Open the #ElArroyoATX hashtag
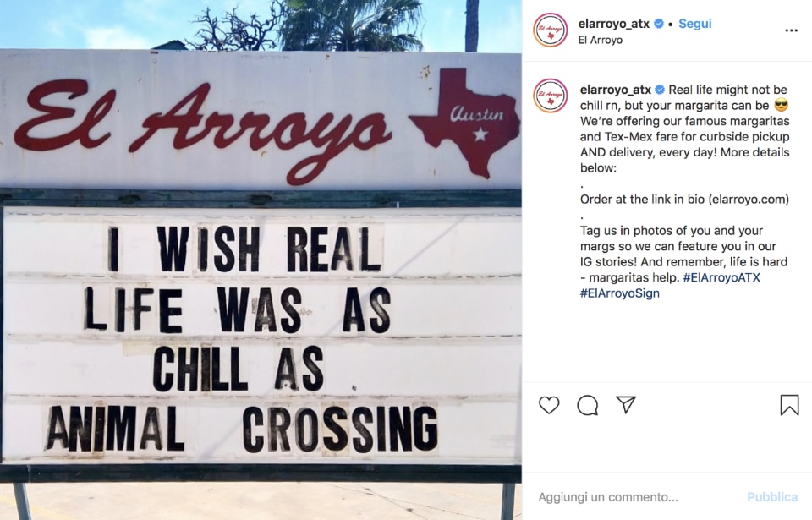The width and height of the screenshot is (812, 520). 721,277
